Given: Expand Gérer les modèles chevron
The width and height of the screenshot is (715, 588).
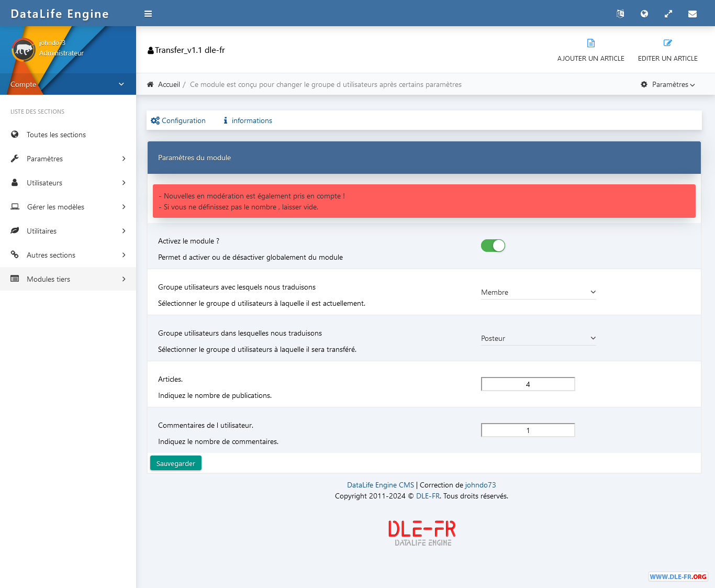Looking at the screenshot, I should point(124,207).
